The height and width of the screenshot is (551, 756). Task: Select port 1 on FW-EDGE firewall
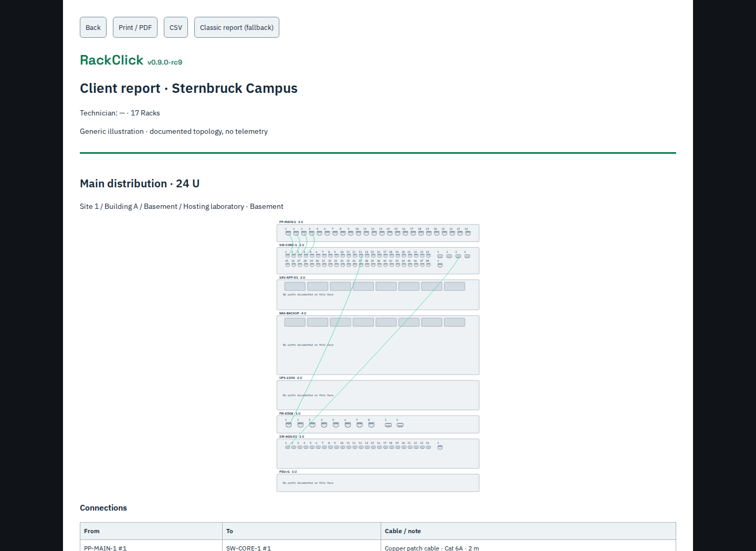coord(288,425)
